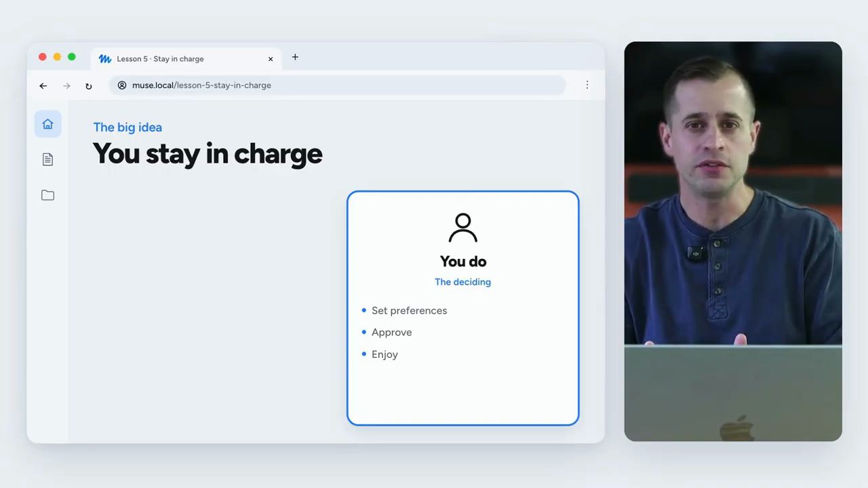Click the green maximize window button

72,57
